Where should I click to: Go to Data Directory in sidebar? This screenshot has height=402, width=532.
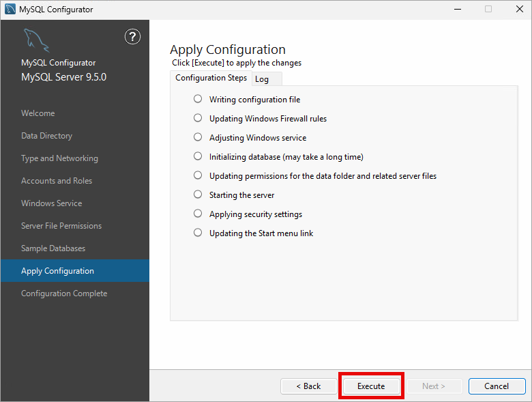click(x=46, y=136)
